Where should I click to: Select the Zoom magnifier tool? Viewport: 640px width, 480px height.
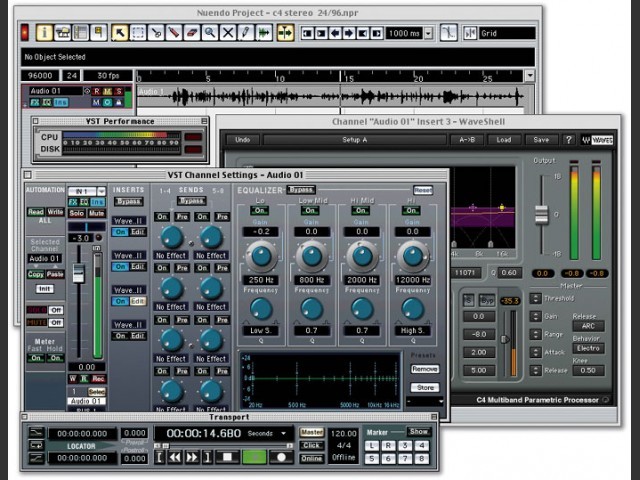pyautogui.click(x=210, y=33)
